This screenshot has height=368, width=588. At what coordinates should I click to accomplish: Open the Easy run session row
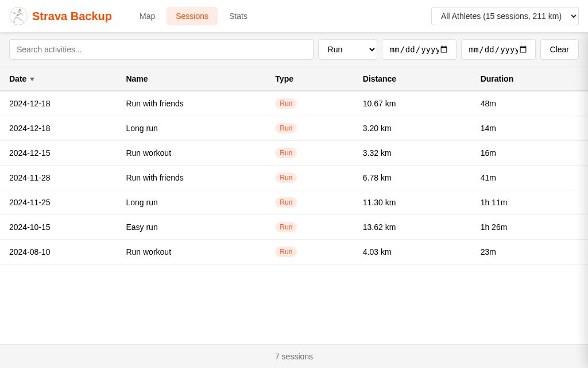tap(294, 227)
